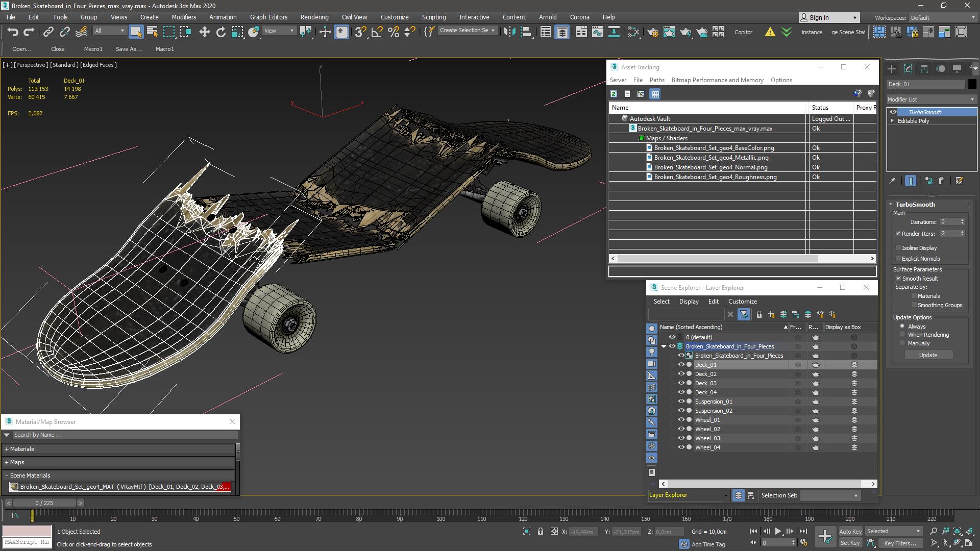Select Manually update option

[902, 343]
